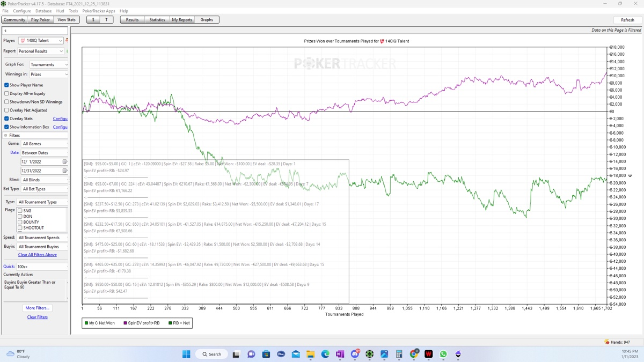Uncheck Show Player Name
The width and height of the screenshot is (644, 362).
[x=6, y=85]
